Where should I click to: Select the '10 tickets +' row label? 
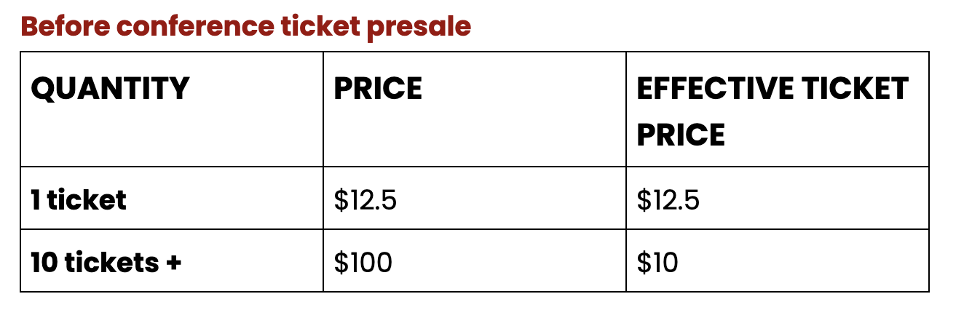106,262
